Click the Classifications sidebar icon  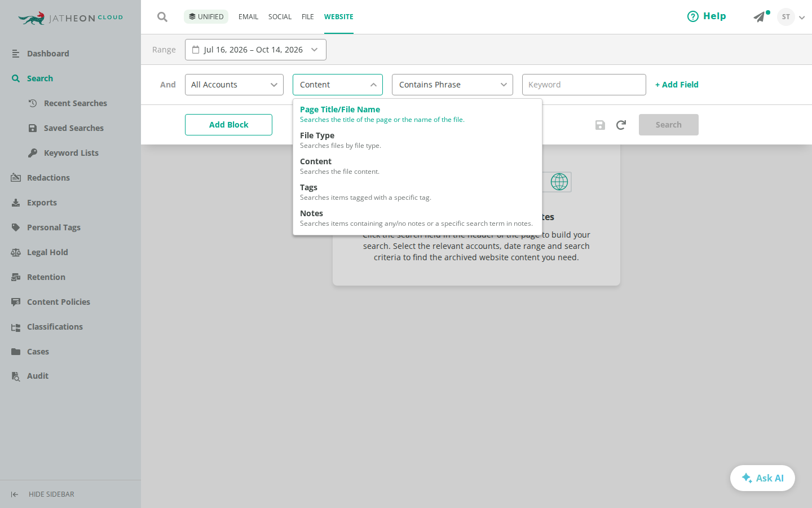pyautogui.click(x=16, y=327)
